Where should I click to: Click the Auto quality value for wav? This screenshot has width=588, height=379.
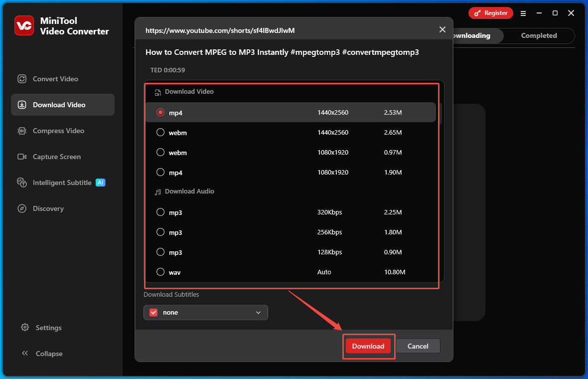[324, 272]
